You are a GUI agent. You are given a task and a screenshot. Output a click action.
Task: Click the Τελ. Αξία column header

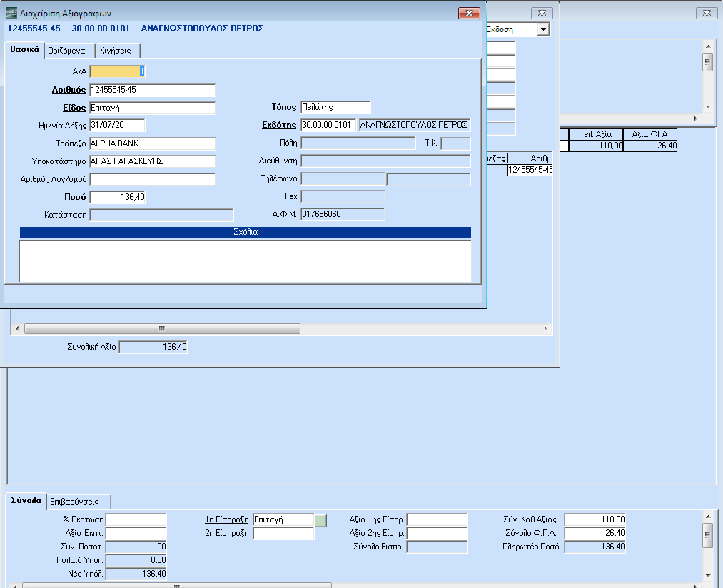pyautogui.click(x=596, y=134)
